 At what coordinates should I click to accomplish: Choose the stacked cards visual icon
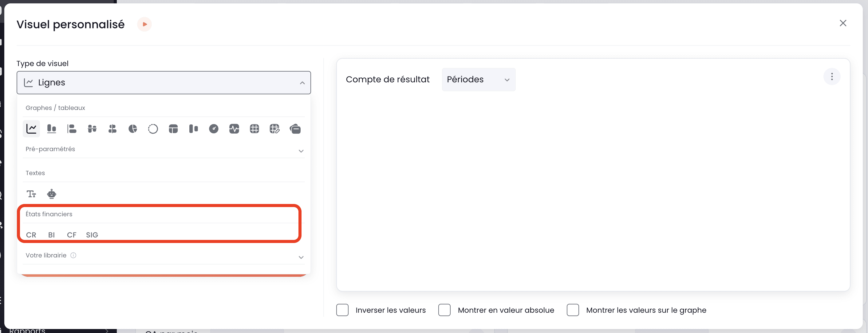pos(295,129)
